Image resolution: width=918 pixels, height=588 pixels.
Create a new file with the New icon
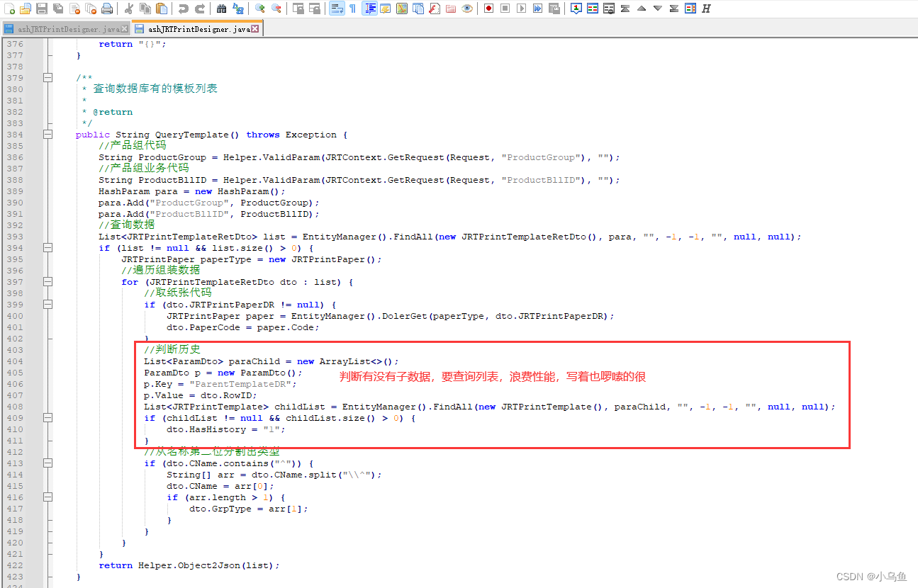9,9
